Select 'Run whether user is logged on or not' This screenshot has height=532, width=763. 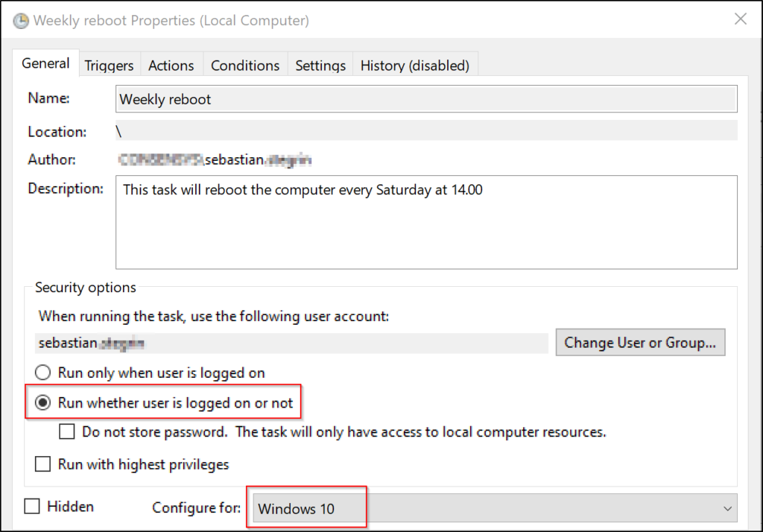click(43, 402)
